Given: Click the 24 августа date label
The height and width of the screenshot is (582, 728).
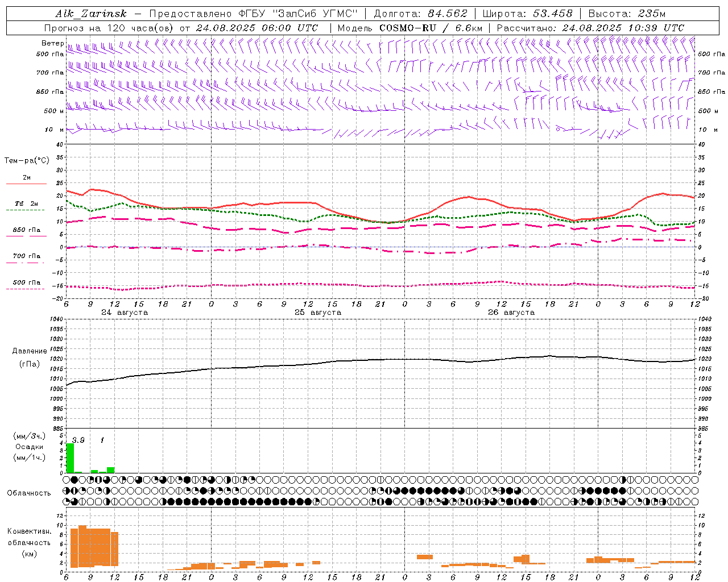Looking at the screenshot, I should click(125, 313).
